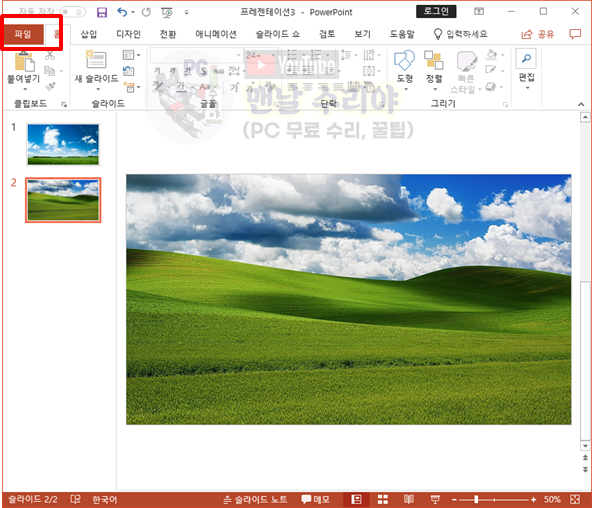
Task: Click the Tell Me 입력하세요 search box
Action: [x=461, y=34]
